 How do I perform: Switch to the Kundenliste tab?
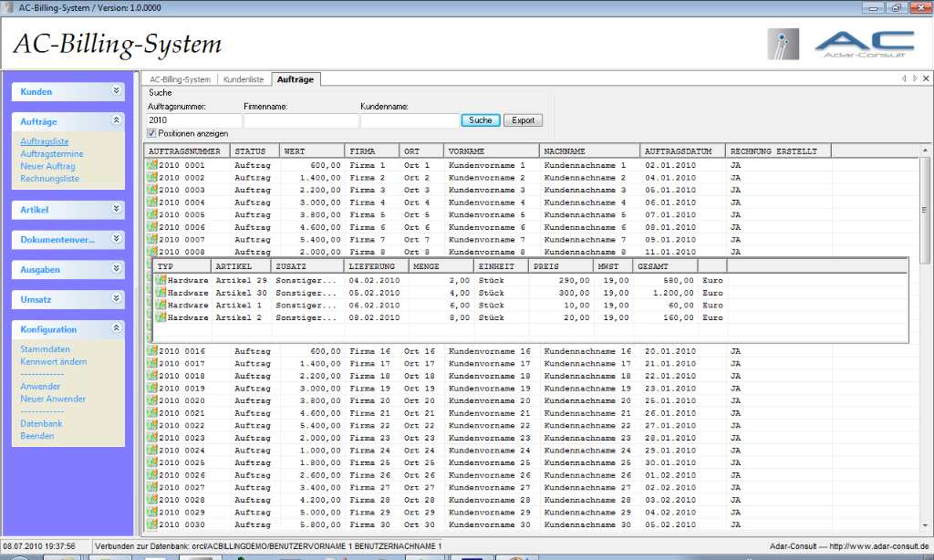244,79
